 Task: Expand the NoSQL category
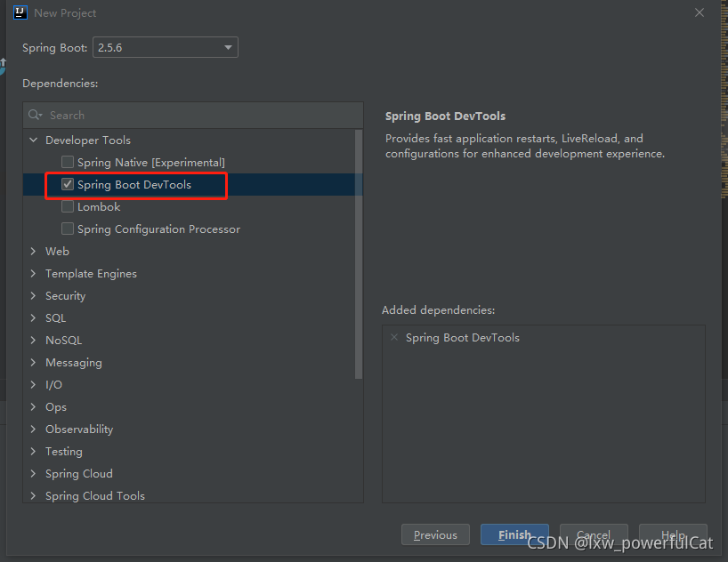point(34,341)
